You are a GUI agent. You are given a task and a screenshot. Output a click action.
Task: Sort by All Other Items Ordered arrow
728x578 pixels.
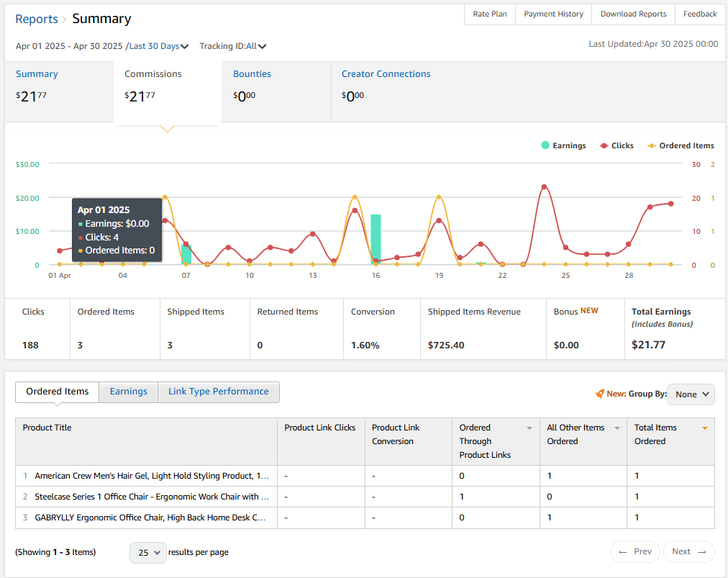(617, 428)
